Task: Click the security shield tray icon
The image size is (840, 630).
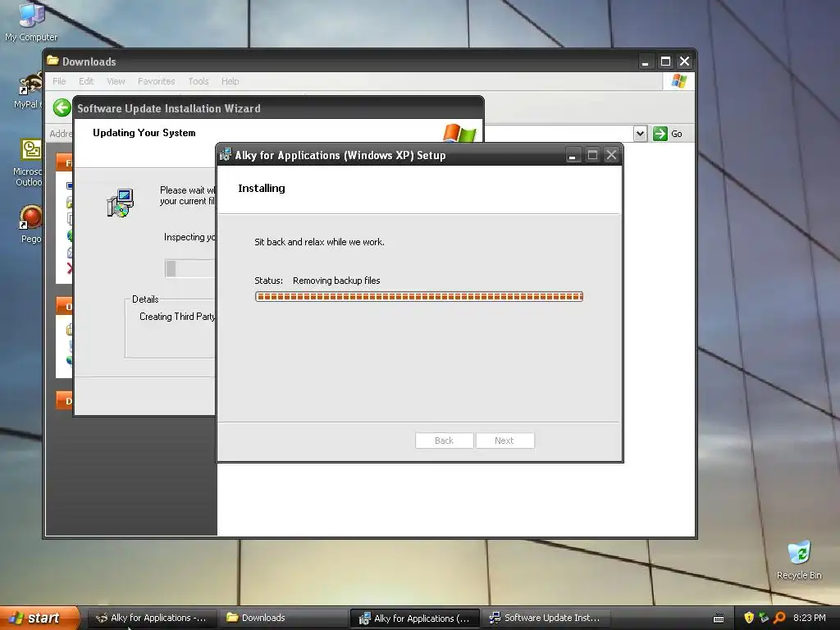Action: point(749,618)
